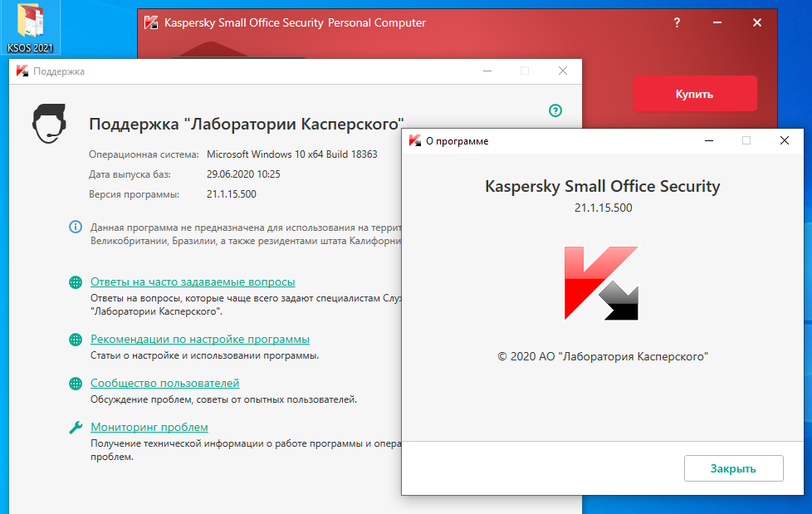Image resolution: width=812 pixels, height=514 pixels.
Task: Click the question mark in the red title bar
Action: tap(677, 23)
